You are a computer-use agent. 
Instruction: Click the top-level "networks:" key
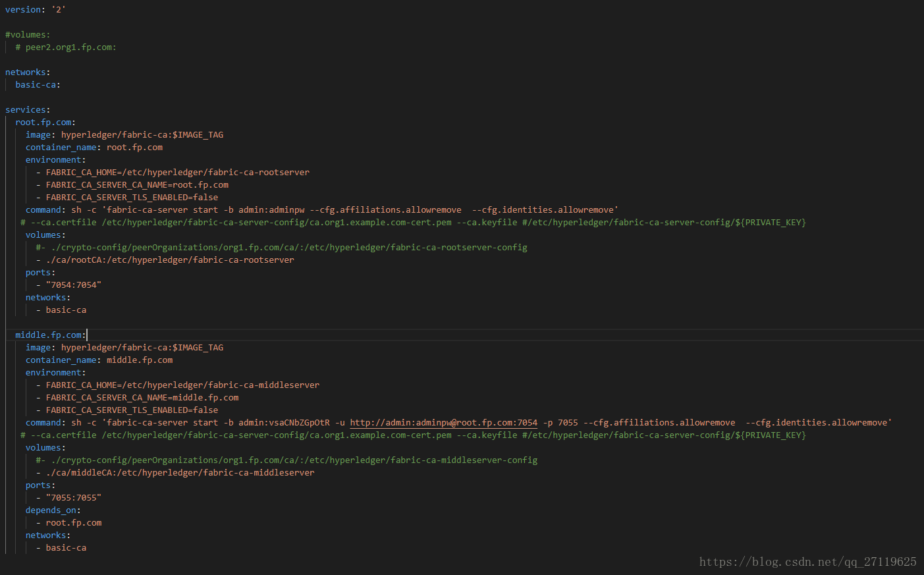coord(28,72)
